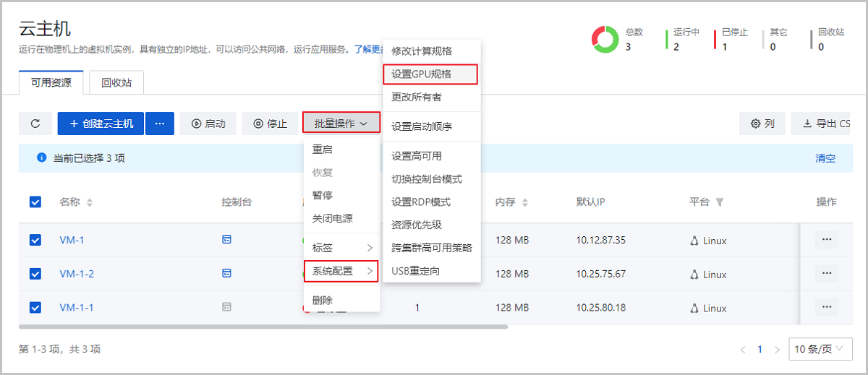Open the VM-1 console icon
The image size is (868, 375).
pos(226,240)
